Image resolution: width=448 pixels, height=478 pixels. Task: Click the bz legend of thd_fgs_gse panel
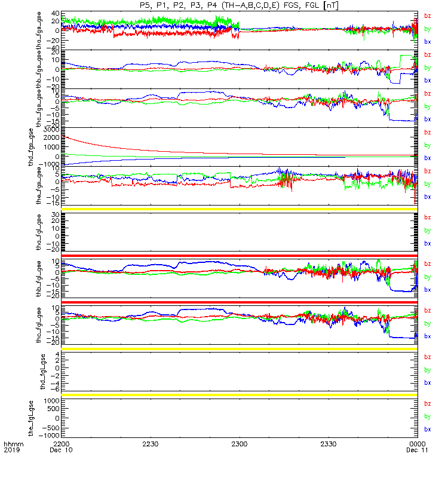428,132
